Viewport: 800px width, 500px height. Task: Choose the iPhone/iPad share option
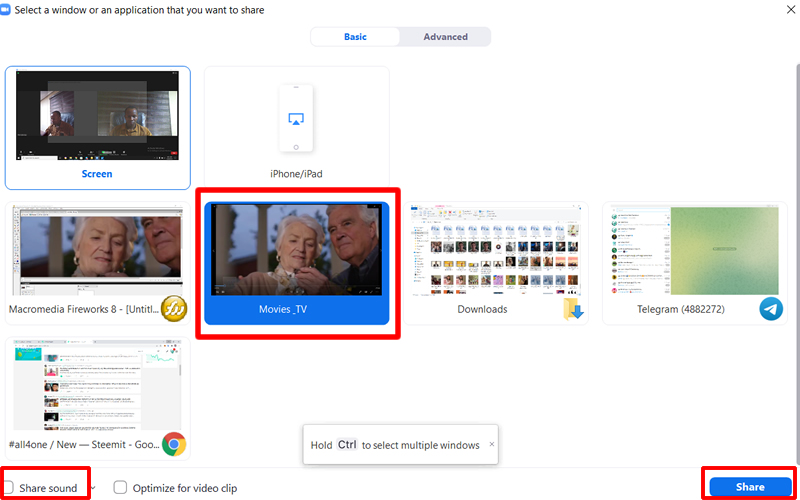click(296, 128)
